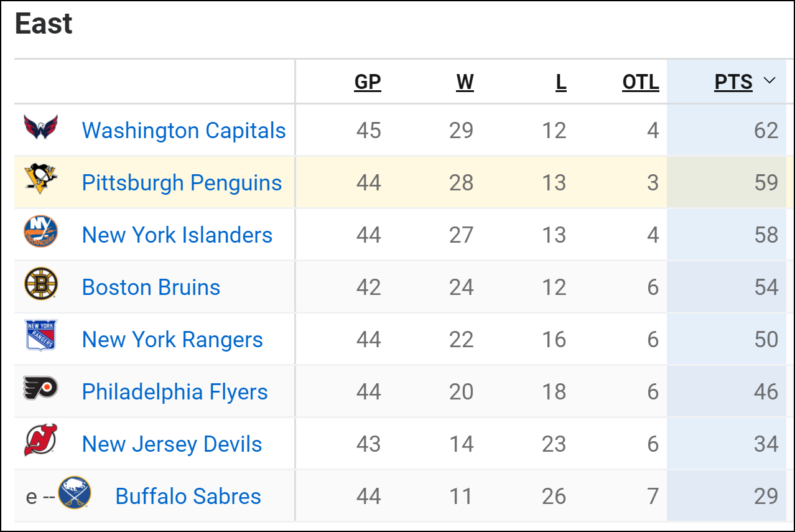Click the Boston Bruins logo icon
795x532 pixels.
(x=41, y=284)
